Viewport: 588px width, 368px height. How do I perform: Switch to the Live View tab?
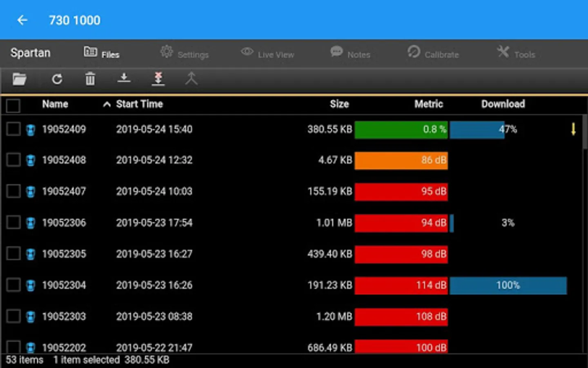pos(267,53)
